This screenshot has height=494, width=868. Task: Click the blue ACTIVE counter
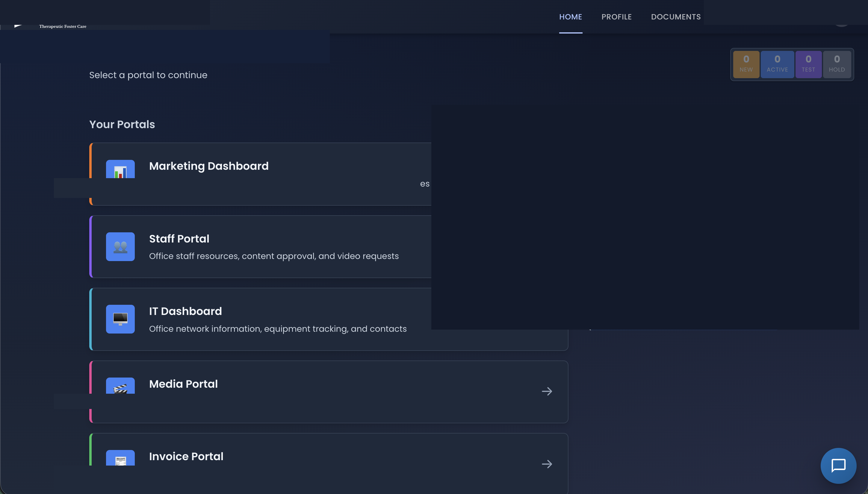pyautogui.click(x=777, y=64)
